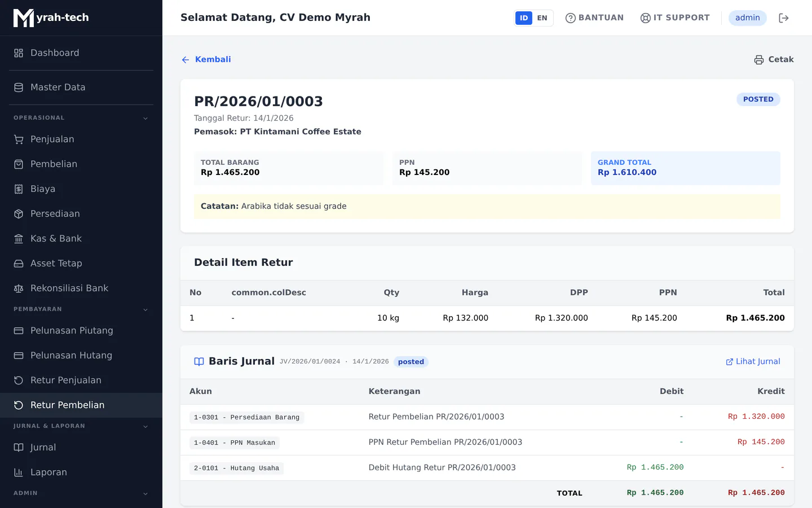Collapse the ADMIN sidebar section

click(x=145, y=493)
